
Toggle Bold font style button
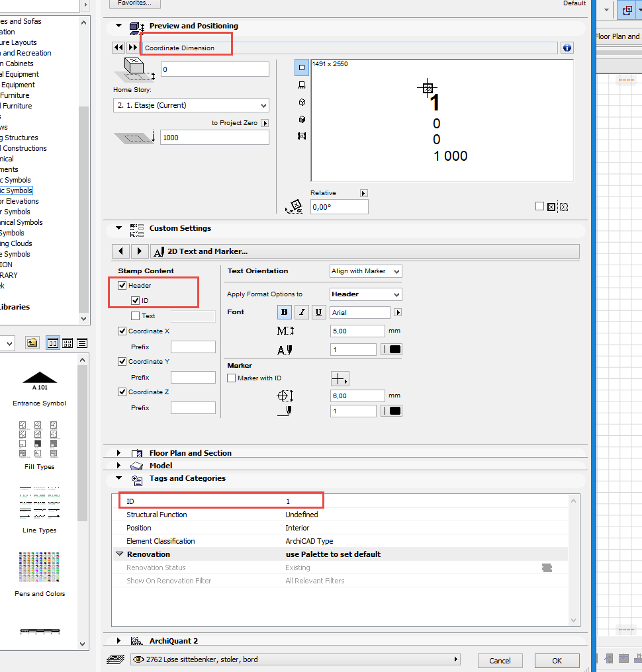[285, 312]
